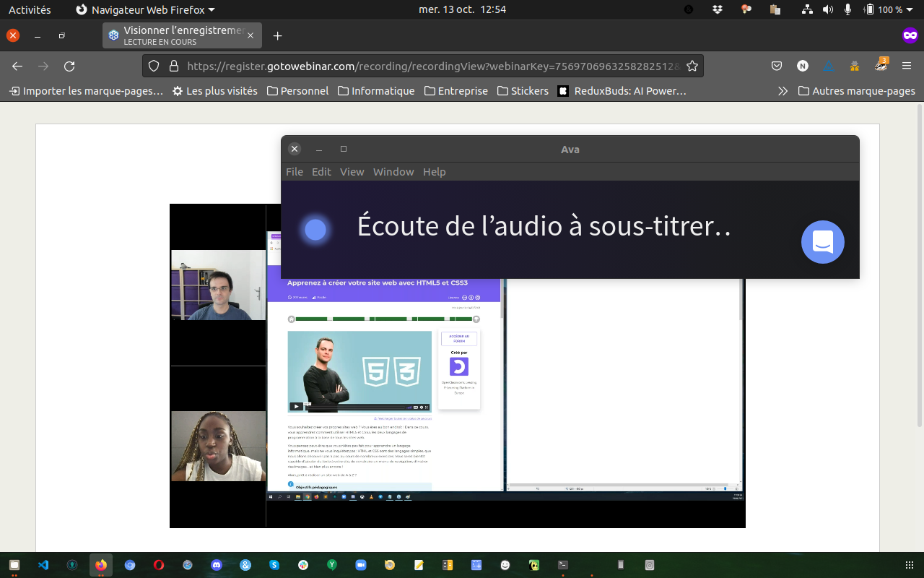The width and height of the screenshot is (924, 578).
Task: Open Slack from the dock
Action: click(x=303, y=565)
